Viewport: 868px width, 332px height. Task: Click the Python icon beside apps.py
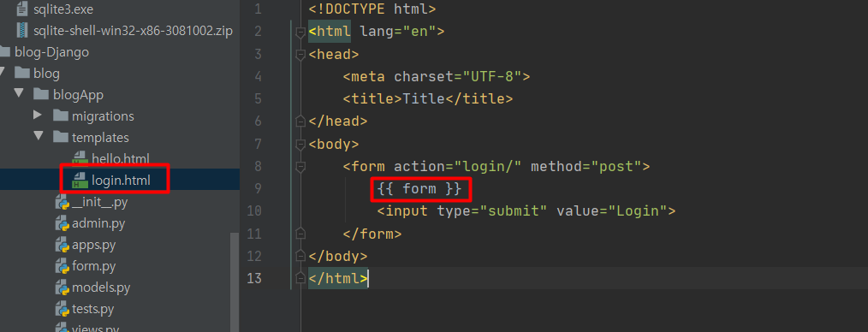(62, 245)
